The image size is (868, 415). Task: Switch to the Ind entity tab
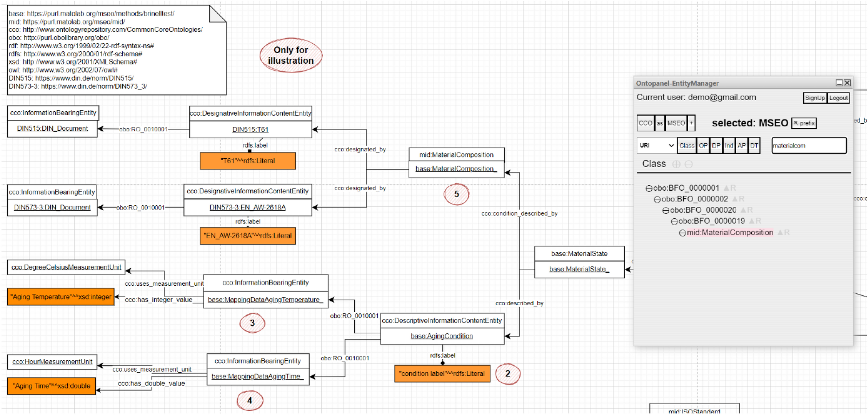729,145
